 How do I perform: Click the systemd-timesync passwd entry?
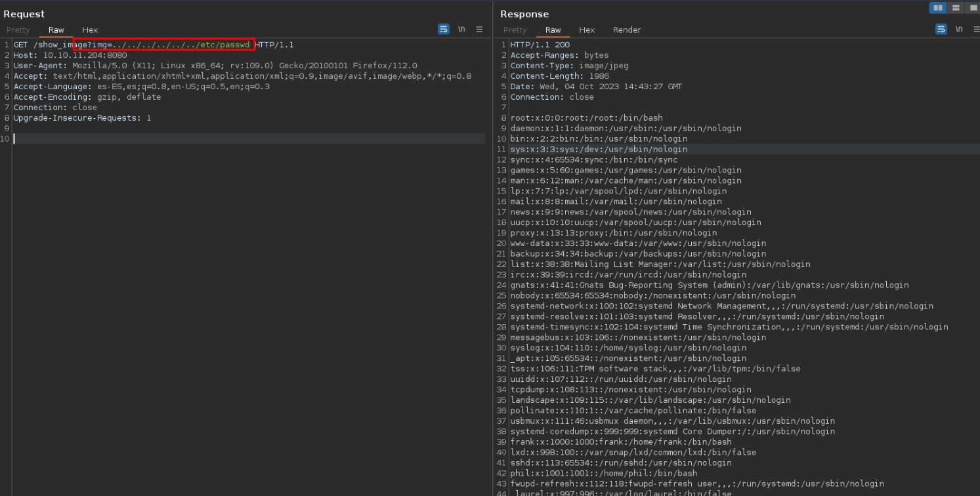coord(729,328)
